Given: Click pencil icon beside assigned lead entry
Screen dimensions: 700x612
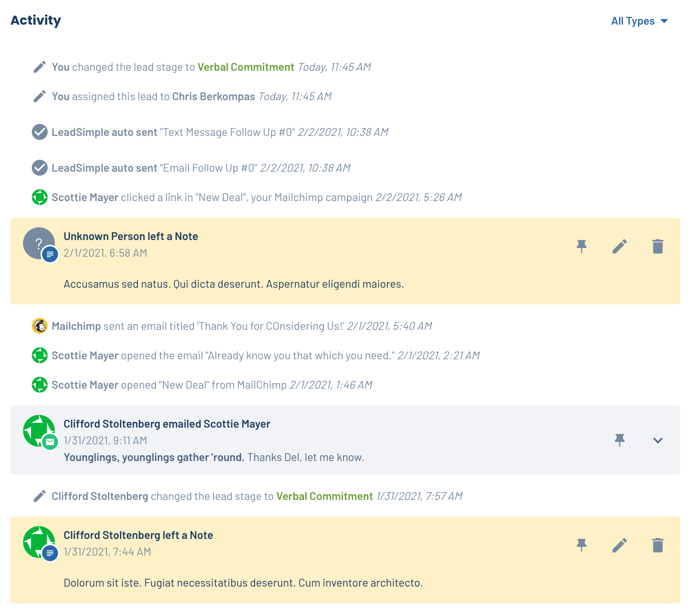Looking at the screenshot, I should [40, 97].
